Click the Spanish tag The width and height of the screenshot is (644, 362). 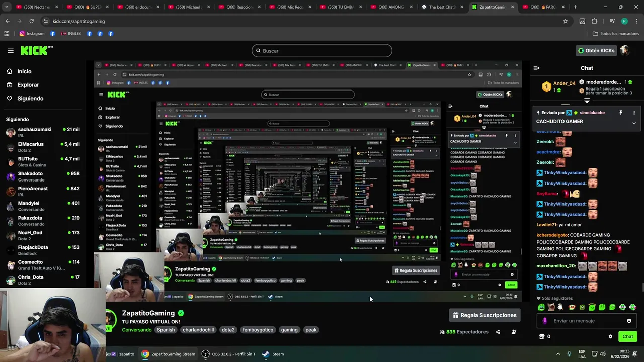[x=166, y=330]
